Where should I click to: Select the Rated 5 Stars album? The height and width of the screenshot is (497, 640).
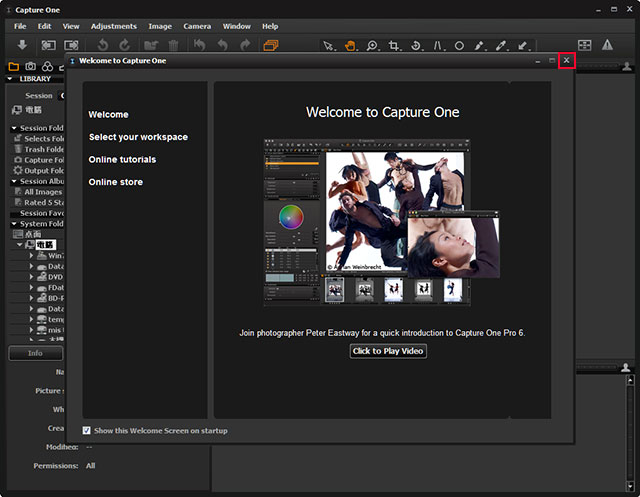point(39,202)
